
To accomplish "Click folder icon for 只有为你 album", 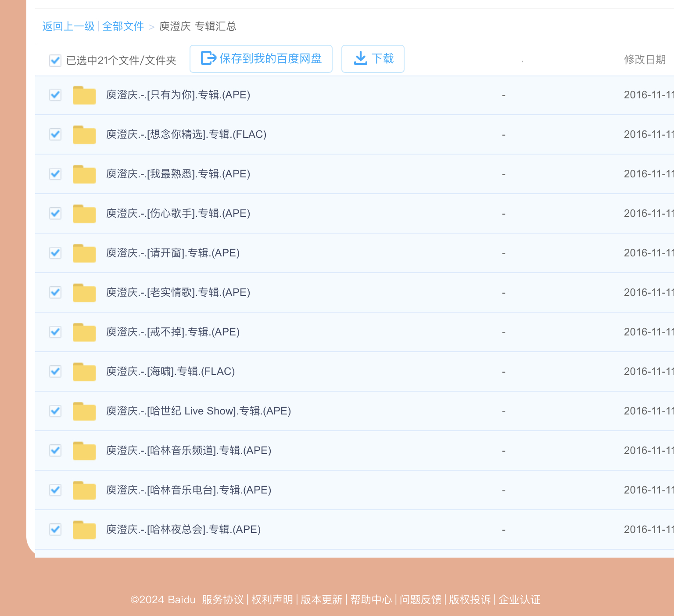I will coord(84,95).
